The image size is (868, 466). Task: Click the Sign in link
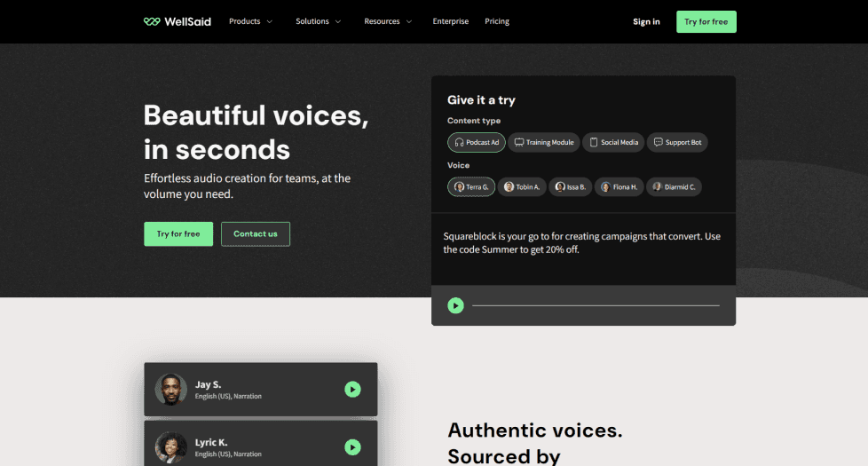click(x=647, y=21)
